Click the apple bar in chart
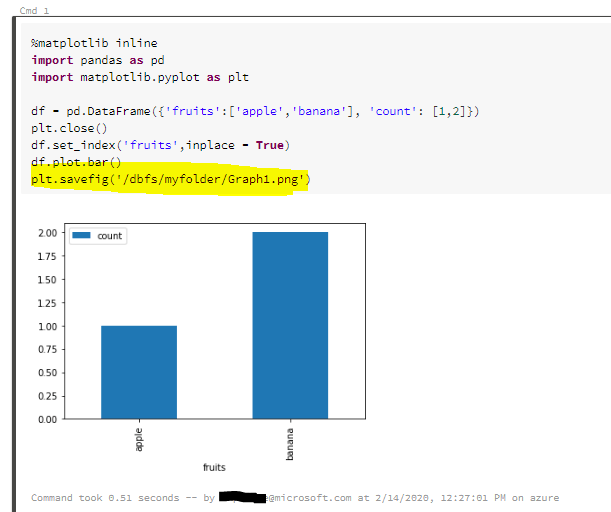 139,372
